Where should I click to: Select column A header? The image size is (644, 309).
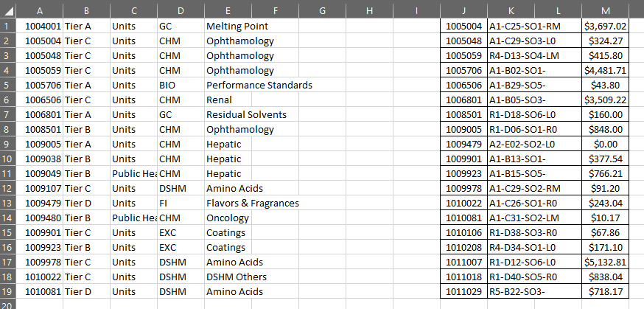40,11
